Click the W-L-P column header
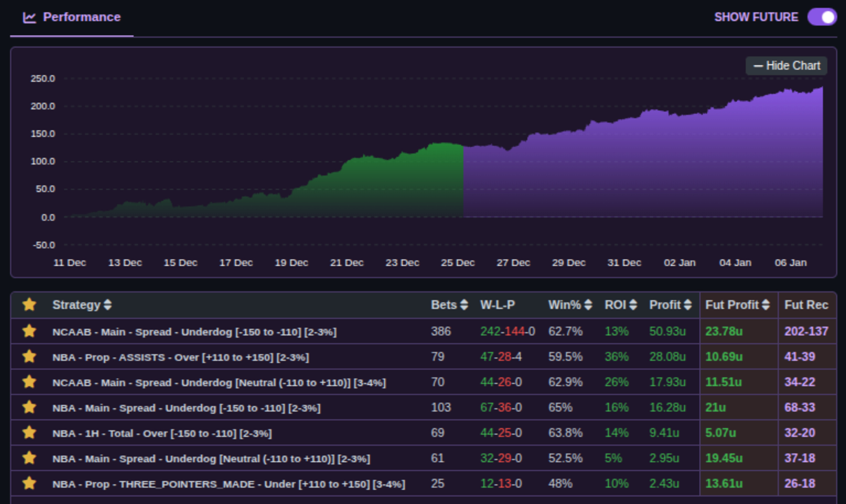This screenshot has height=504, width=846. [497, 305]
